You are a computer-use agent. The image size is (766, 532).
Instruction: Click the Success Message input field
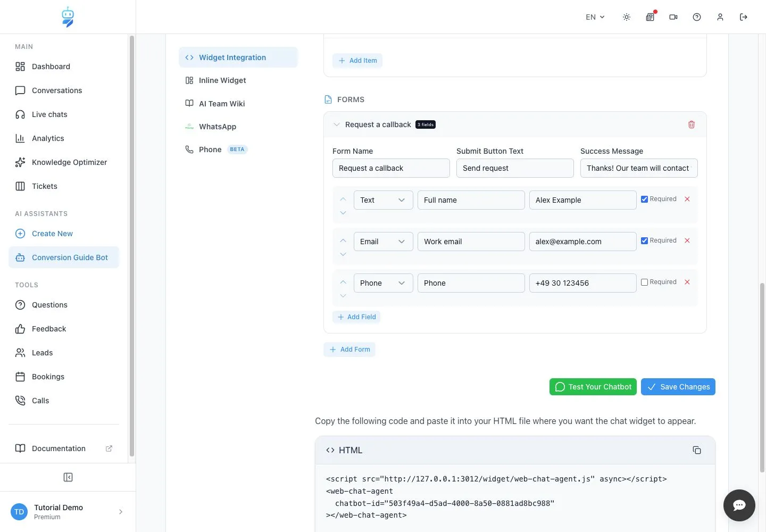[639, 168]
